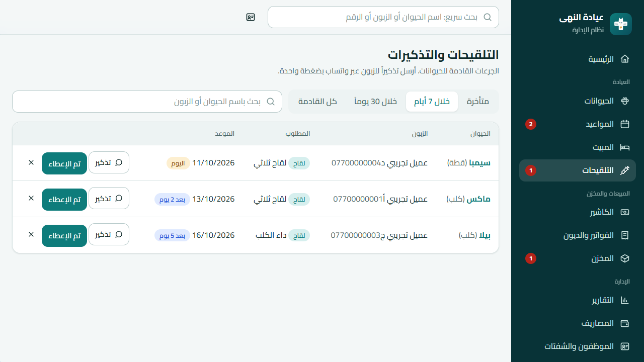
Task: Click the ID card icon beside top search
Action: pyautogui.click(x=251, y=17)
